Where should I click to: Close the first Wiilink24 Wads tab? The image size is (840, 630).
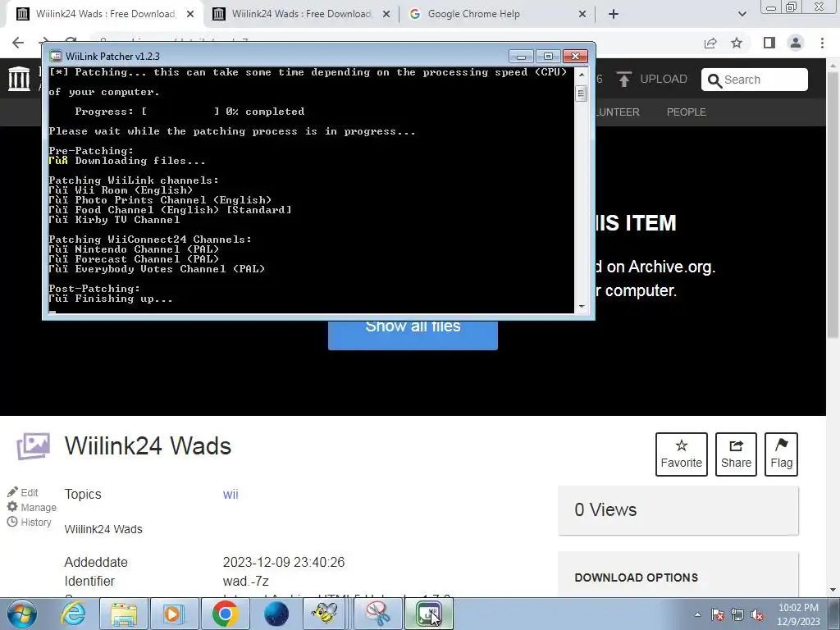click(x=190, y=15)
